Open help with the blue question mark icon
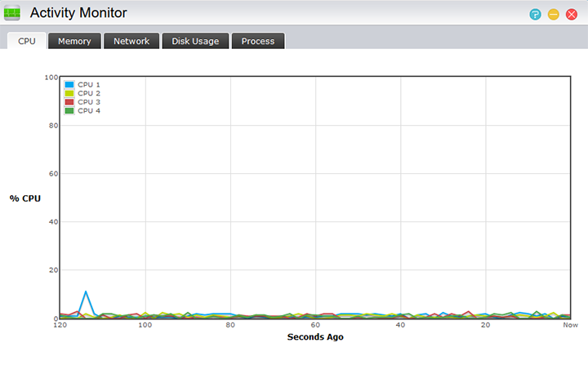Viewport: 588px width, 374px height. pyautogui.click(x=535, y=14)
